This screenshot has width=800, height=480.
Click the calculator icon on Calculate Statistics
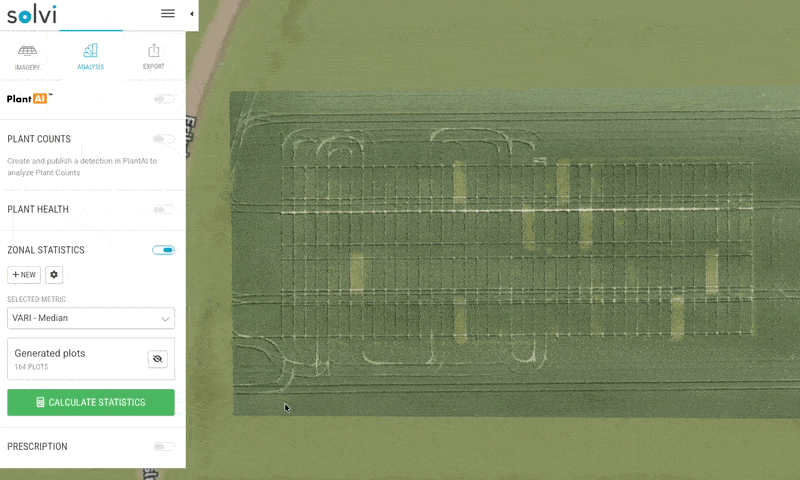[x=40, y=402]
